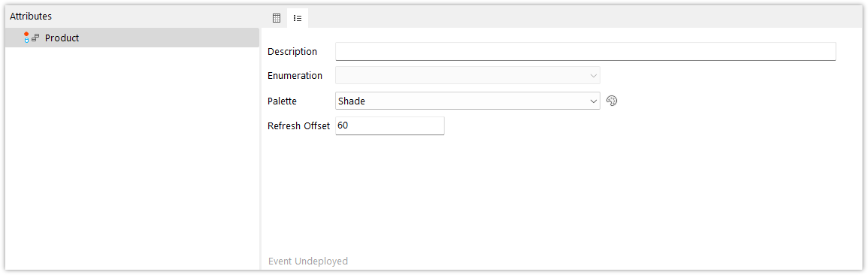
Task: Open the palette color editor icon
Action: pos(612,101)
